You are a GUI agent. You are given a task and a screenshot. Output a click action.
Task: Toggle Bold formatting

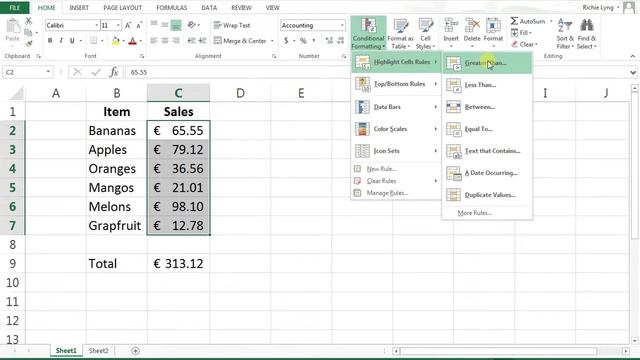50,40
